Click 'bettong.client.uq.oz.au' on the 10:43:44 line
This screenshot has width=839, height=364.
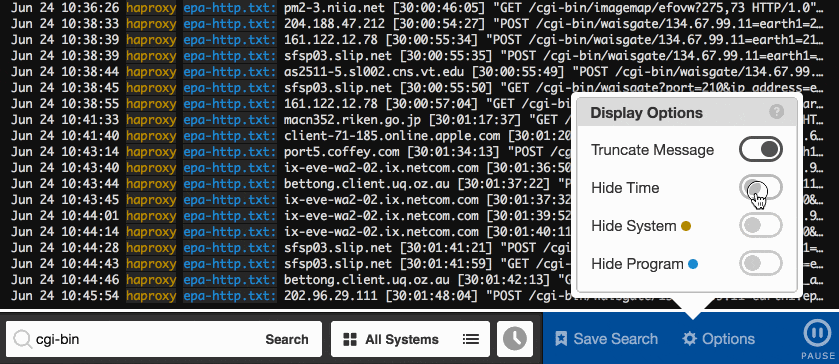tap(367, 184)
